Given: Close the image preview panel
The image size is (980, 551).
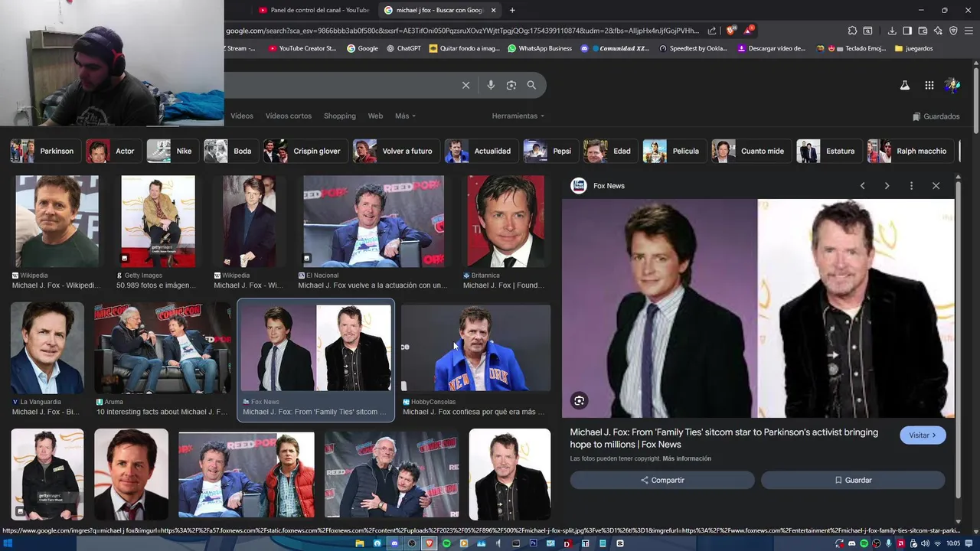Looking at the screenshot, I should (936, 186).
